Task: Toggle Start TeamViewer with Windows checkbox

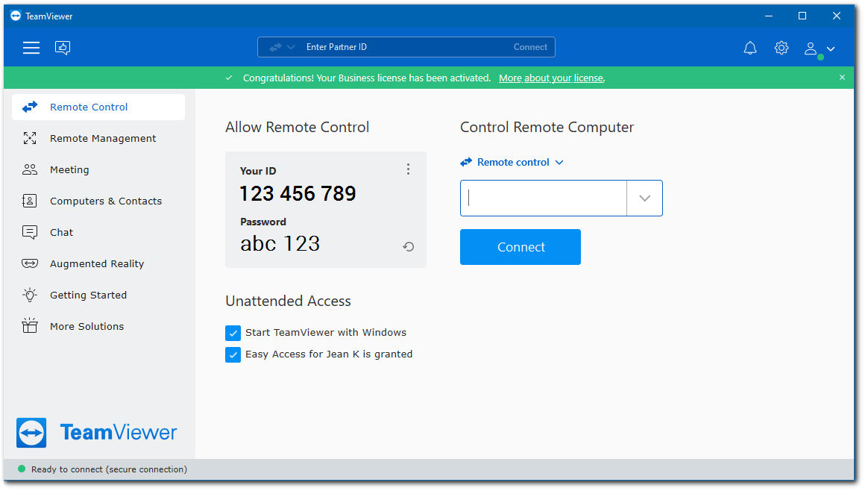Action: coord(233,333)
